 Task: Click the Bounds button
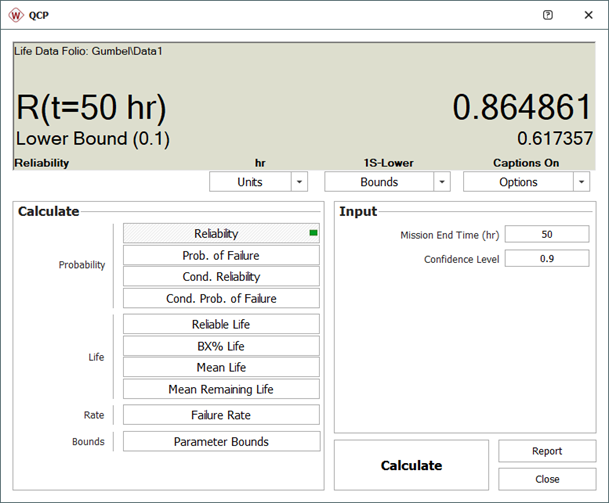tap(379, 182)
